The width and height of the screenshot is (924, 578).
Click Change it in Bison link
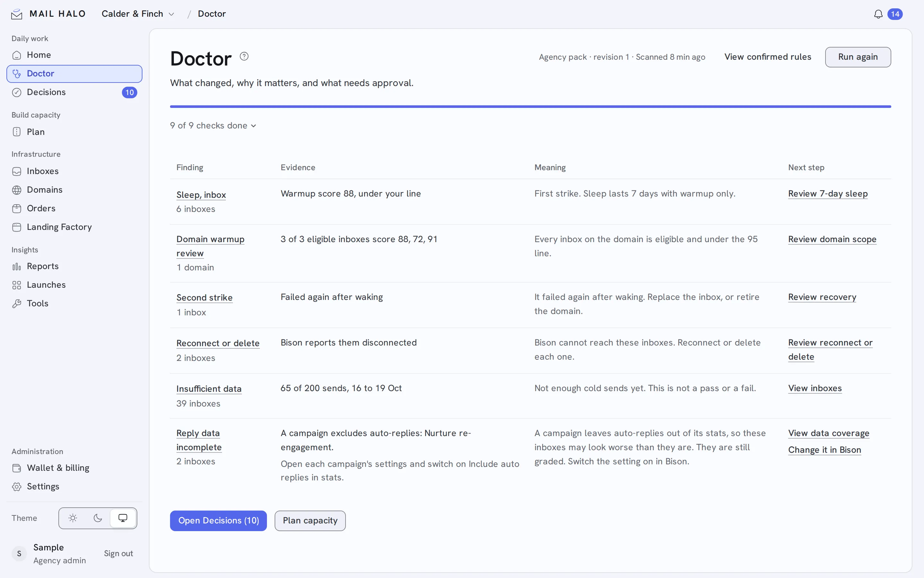pos(824,450)
